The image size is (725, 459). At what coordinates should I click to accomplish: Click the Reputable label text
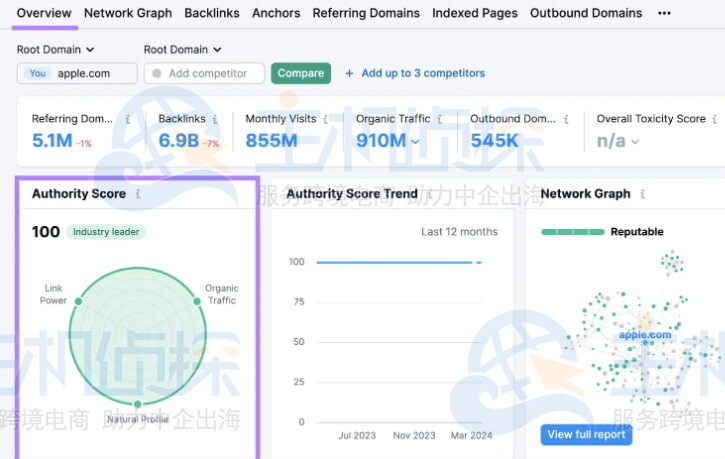click(637, 232)
